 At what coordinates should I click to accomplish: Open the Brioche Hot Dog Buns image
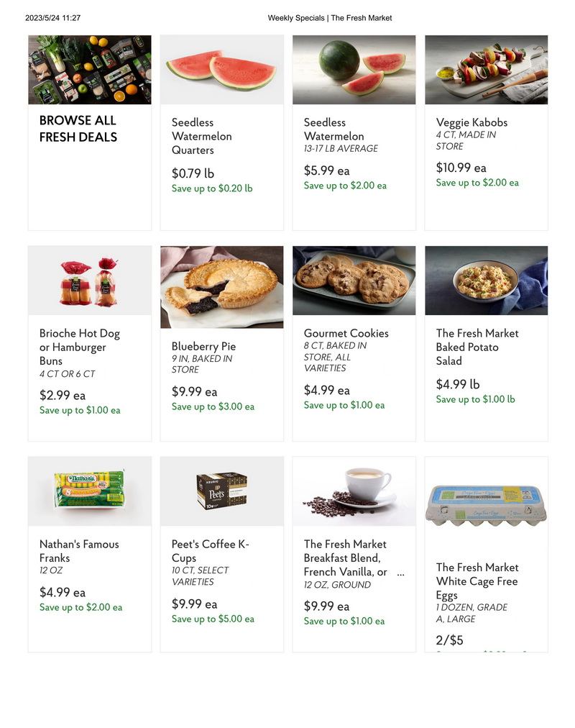click(90, 281)
